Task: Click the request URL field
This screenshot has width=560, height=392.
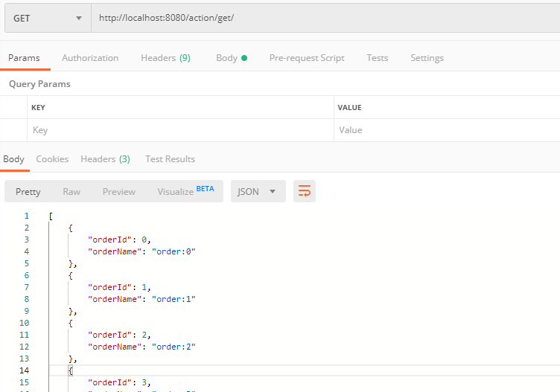Action: coord(324,18)
